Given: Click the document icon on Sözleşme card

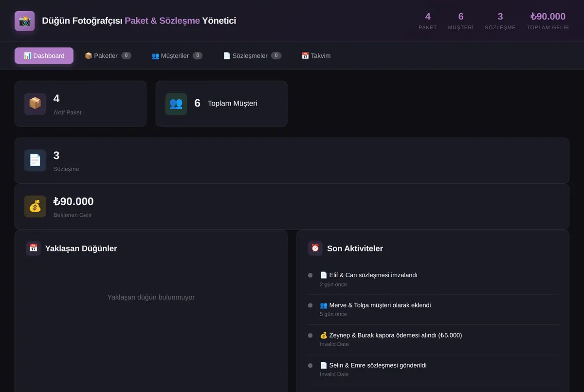Looking at the screenshot, I should pos(35,160).
